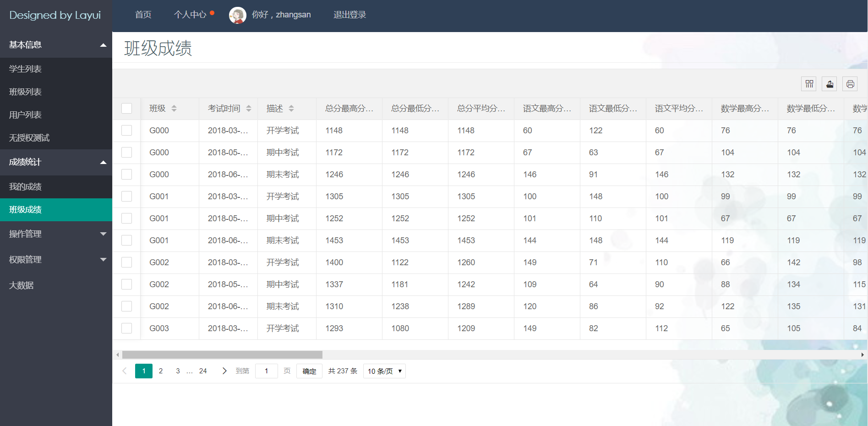Click the scrollbar right arrow

863,355
